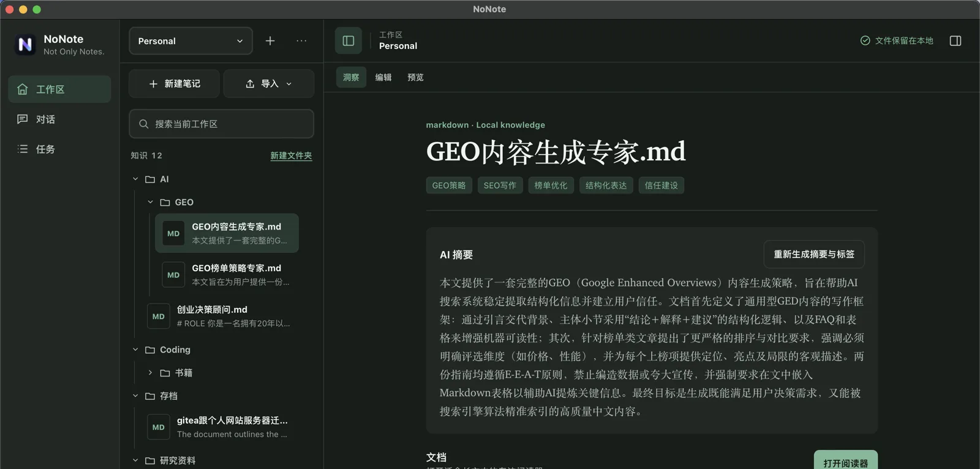
Task: Click the 文件保留在本地 status indicator
Action: coord(897,41)
